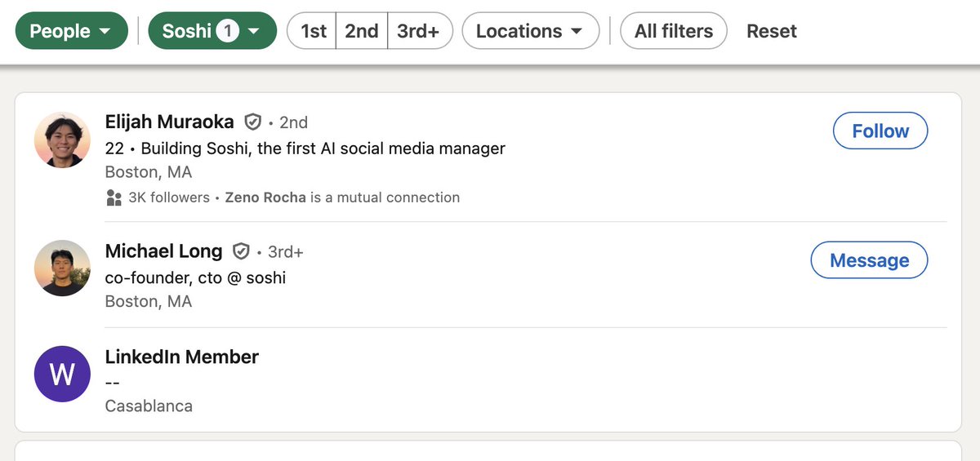Open Michael Long's profile name link
The image size is (980, 461).
pos(163,251)
